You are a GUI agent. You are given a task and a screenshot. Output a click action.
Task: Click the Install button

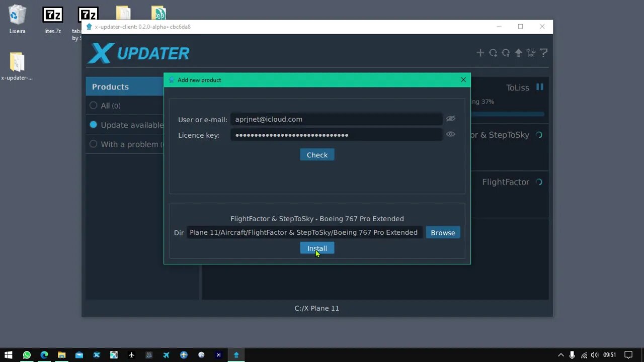coord(317,248)
